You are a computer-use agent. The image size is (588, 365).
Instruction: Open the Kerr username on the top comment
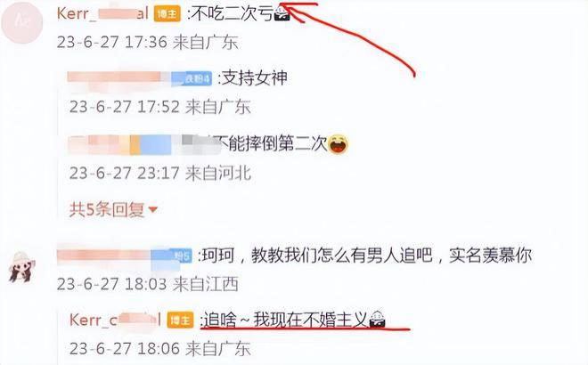pyautogui.click(x=102, y=14)
